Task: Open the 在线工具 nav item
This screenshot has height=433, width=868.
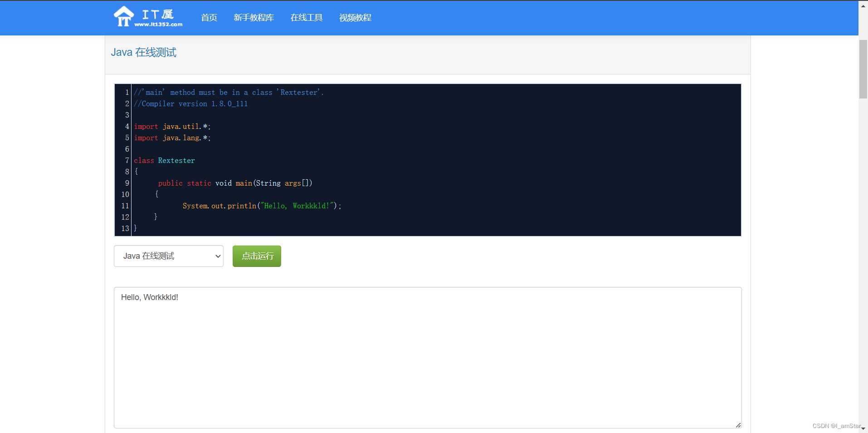Action: pos(307,18)
